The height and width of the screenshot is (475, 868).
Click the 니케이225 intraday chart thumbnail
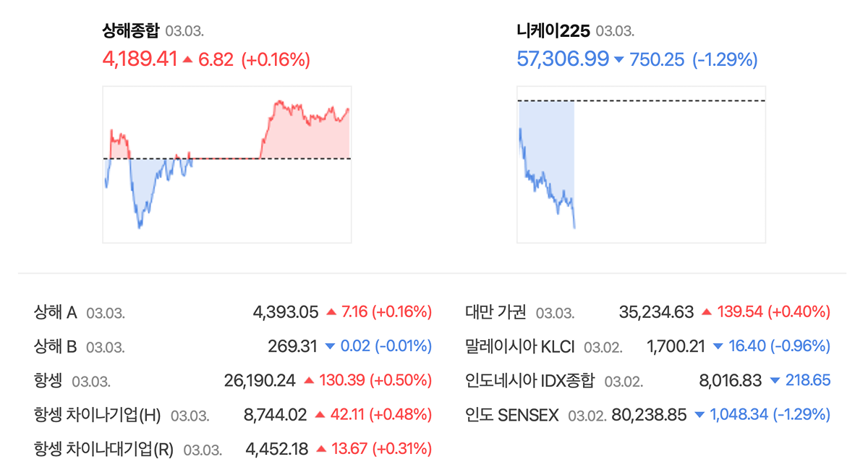coord(641,164)
